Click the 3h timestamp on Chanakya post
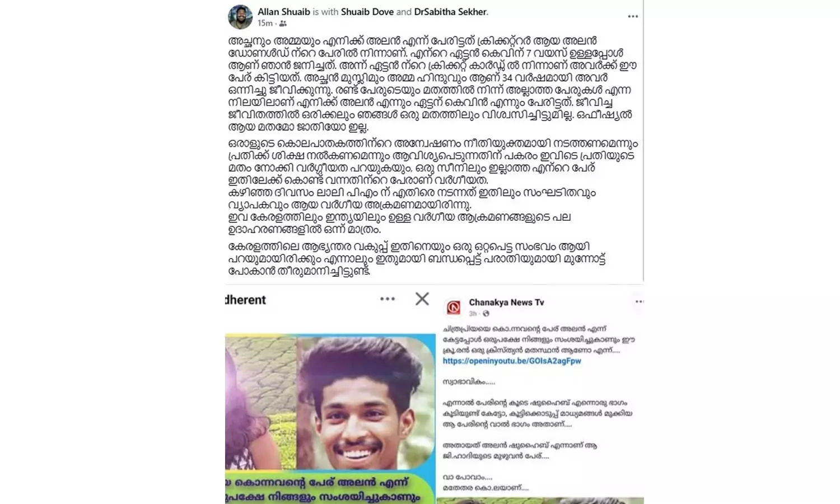 473,314
